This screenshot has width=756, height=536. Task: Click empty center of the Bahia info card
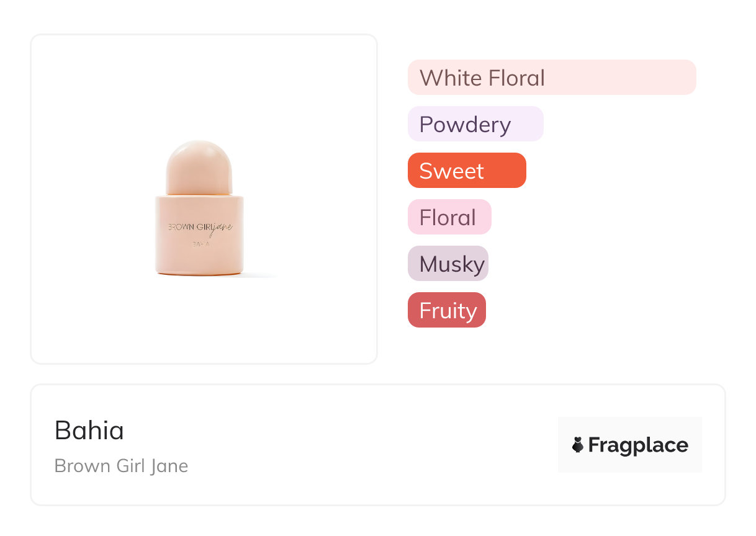372,445
